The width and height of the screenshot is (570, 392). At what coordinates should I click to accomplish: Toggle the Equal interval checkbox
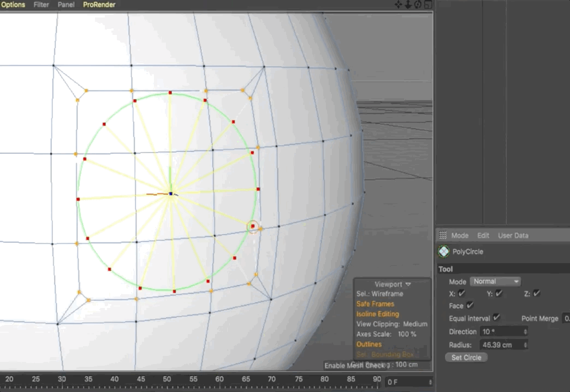pyautogui.click(x=497, y=318)
